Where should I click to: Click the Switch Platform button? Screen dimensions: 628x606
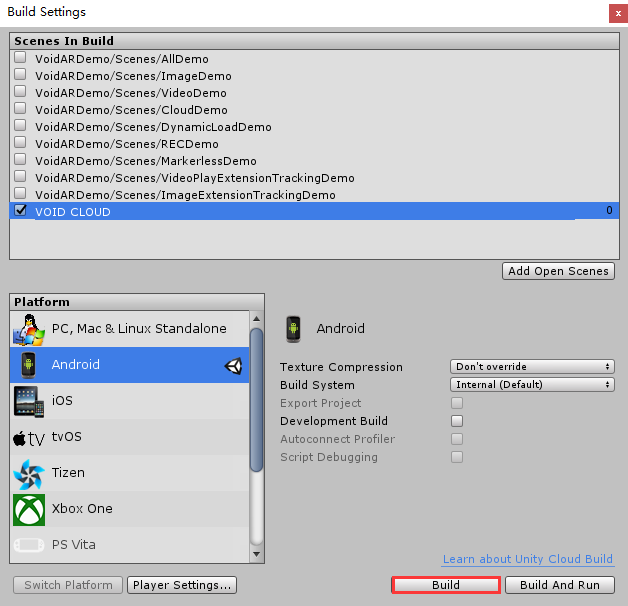coord(68,585)
